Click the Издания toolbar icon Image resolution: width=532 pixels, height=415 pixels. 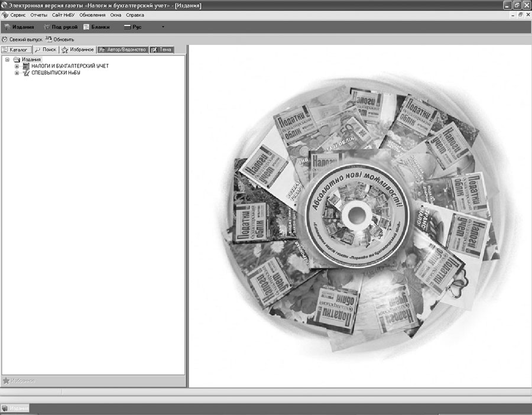coord(8,27)
